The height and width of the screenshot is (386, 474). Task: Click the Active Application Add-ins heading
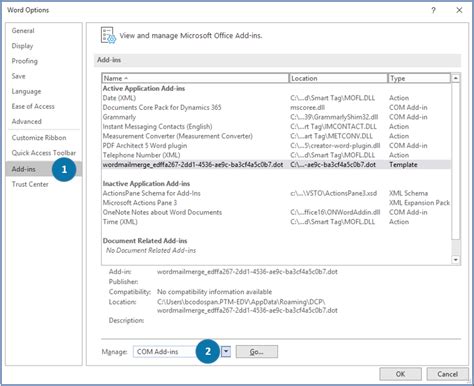144,88
